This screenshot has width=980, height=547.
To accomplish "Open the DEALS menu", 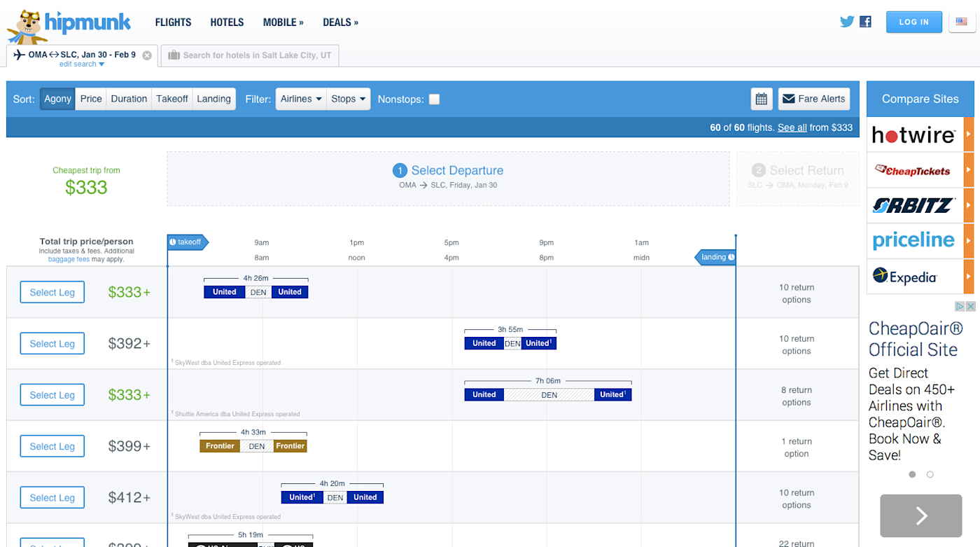I will click(341, 22).
